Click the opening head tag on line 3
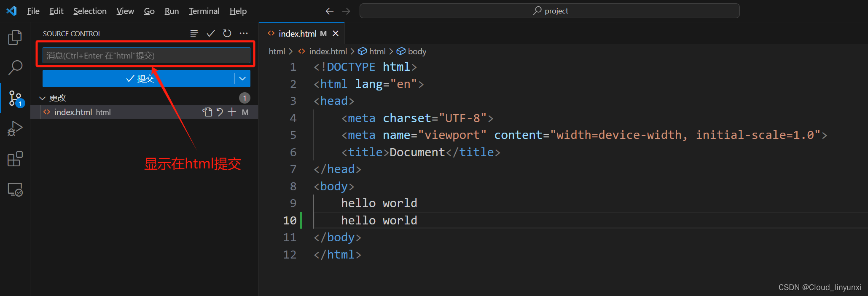Screen dimensions: 868x296 click(x=334, y=101)
